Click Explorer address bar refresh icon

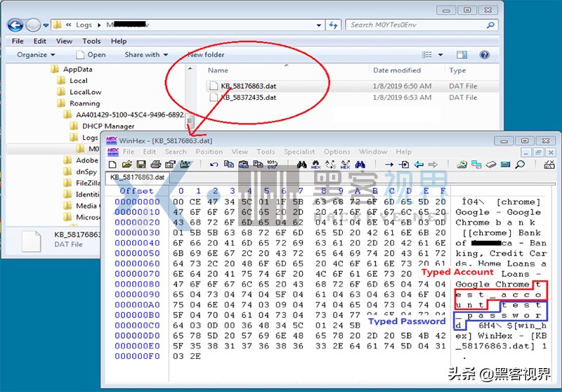coord(333,25)
